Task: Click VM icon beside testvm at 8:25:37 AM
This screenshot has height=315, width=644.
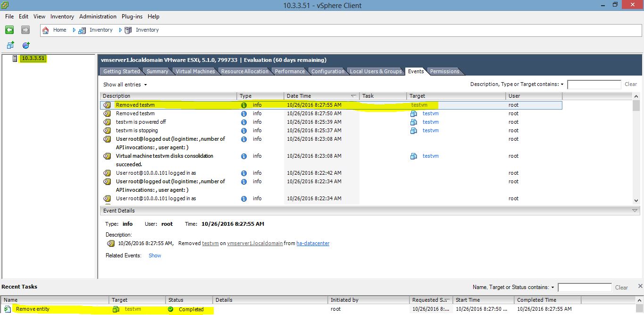Action: click(x=414, y=130)
